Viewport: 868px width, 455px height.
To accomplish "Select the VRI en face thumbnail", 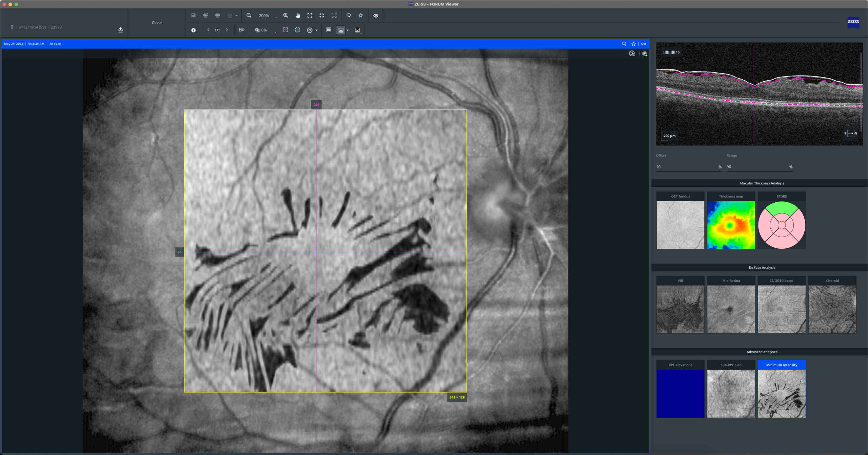I will coord(680,305).
